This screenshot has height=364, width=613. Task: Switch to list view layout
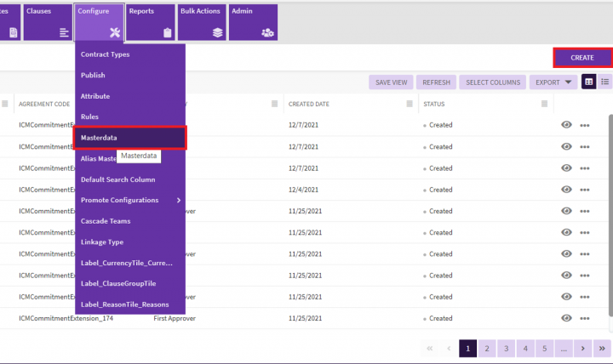point(604,82)
